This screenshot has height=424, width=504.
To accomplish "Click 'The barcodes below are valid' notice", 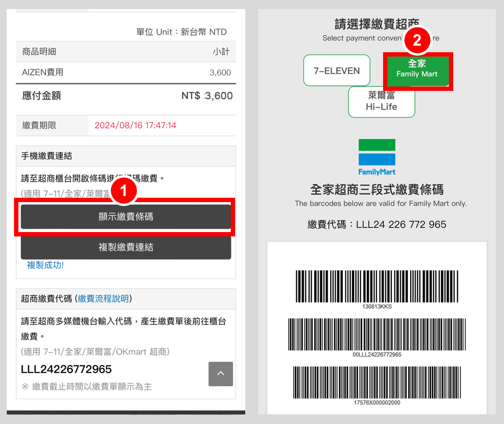I will coord(381,204).
